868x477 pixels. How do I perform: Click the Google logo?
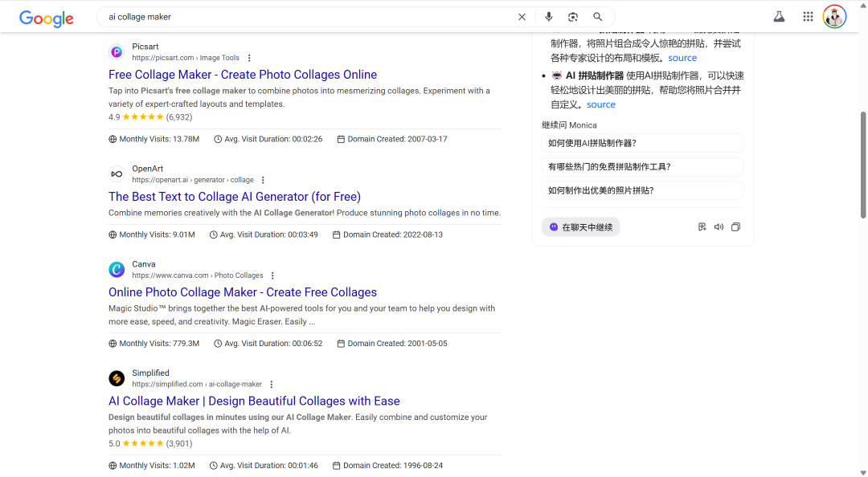tap(47, 18)
